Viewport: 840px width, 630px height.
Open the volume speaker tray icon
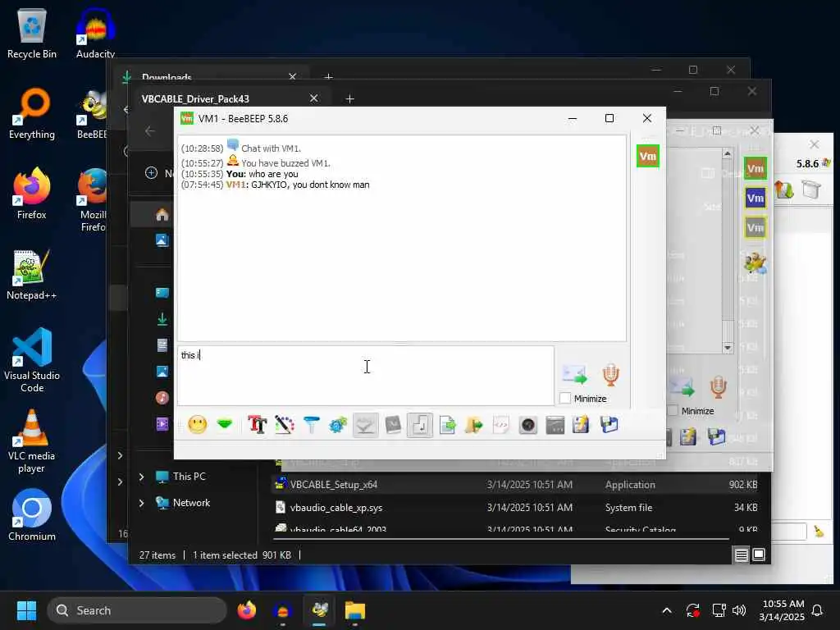[x=739, y=610]
